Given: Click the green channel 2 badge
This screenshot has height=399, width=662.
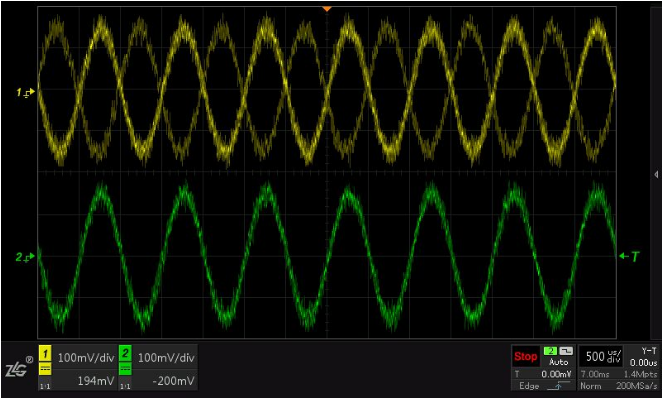Looking at the screenshot, I should (125, 353).
